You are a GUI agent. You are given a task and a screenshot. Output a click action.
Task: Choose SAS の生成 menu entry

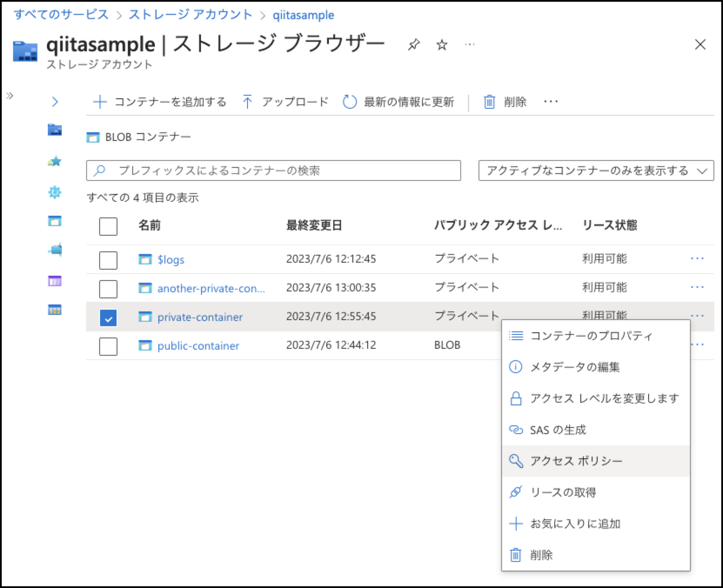[596, 430]
